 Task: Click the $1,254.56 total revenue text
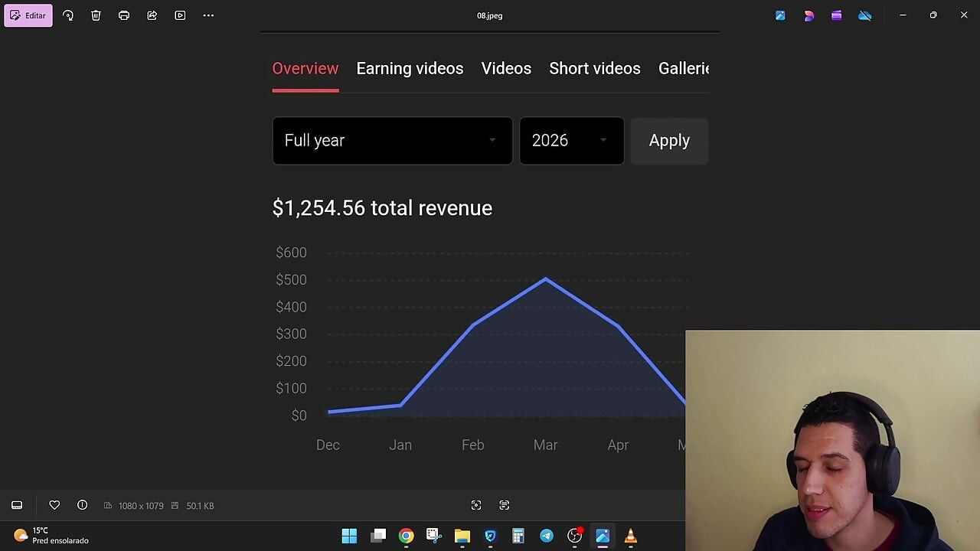(x=382, y=208)
